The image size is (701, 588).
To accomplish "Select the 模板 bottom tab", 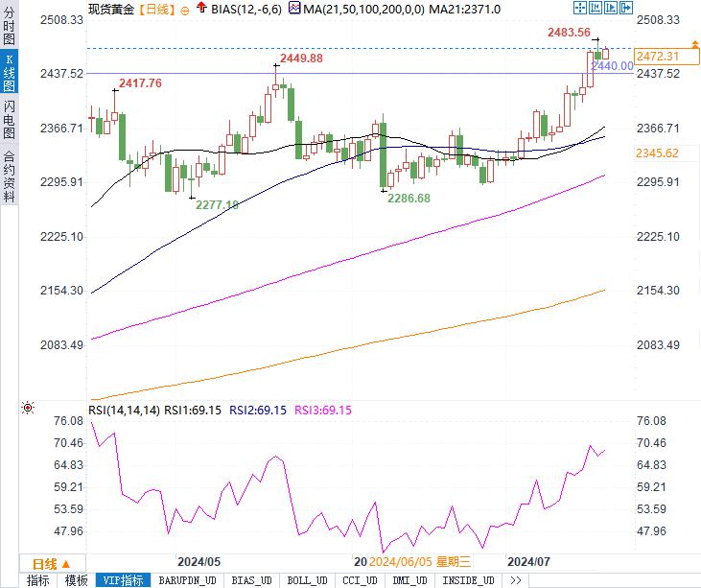I will click(x=76, y=580).
